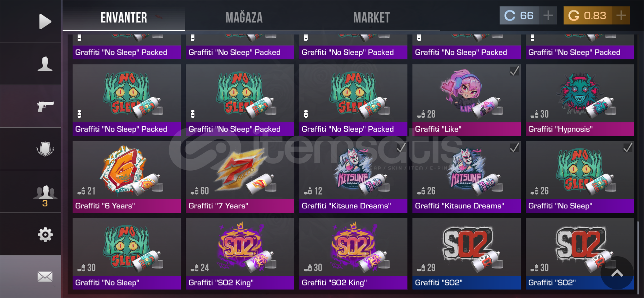Click the inventory vertical scrollbar
Screen dimensions: 644x298
coord(638,258)
